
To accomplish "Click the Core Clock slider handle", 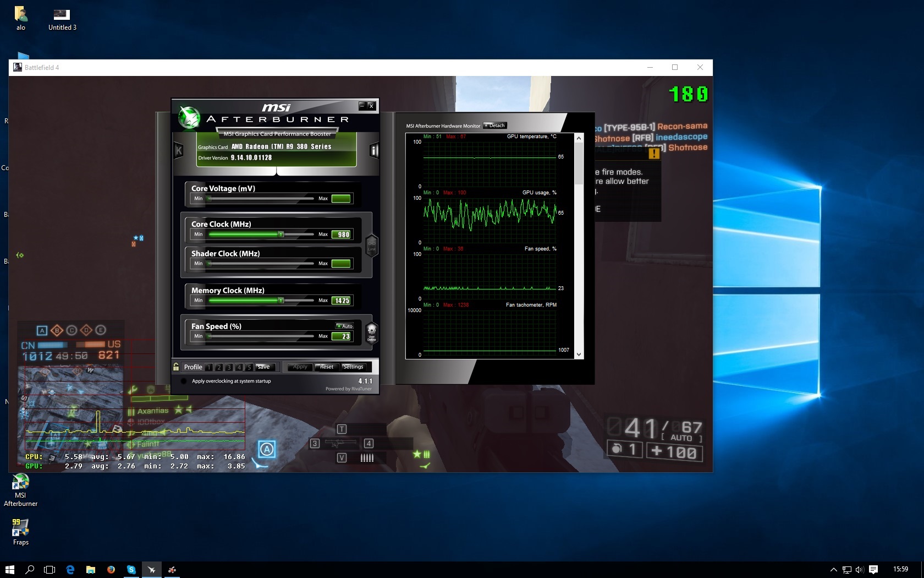I will click(281, 235).
